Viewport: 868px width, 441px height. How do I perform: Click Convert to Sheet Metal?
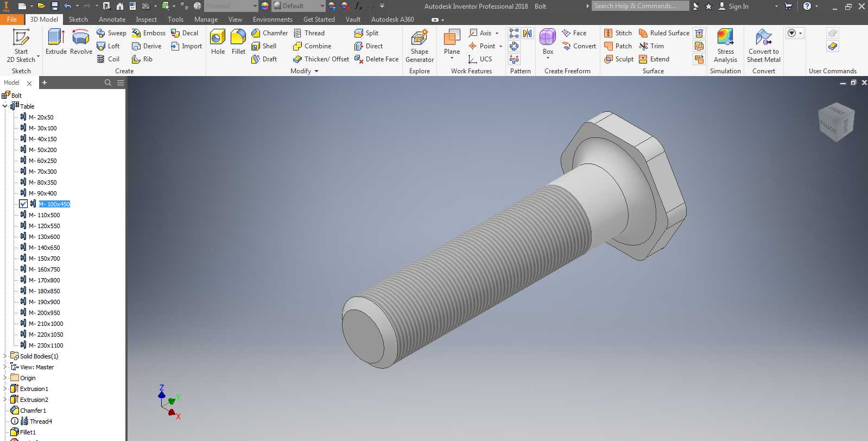click(x=763, y=46)
